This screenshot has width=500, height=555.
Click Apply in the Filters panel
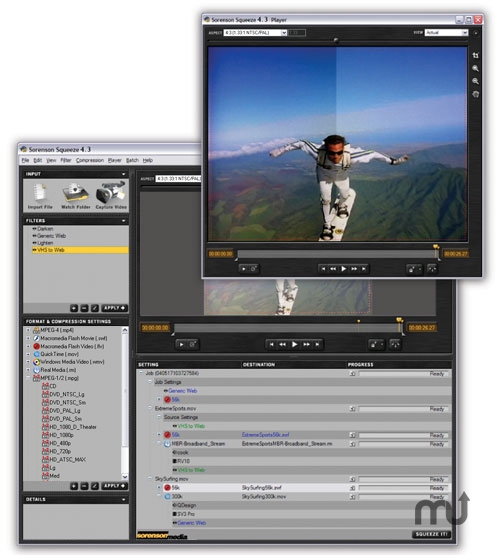[x=114, y=308]
